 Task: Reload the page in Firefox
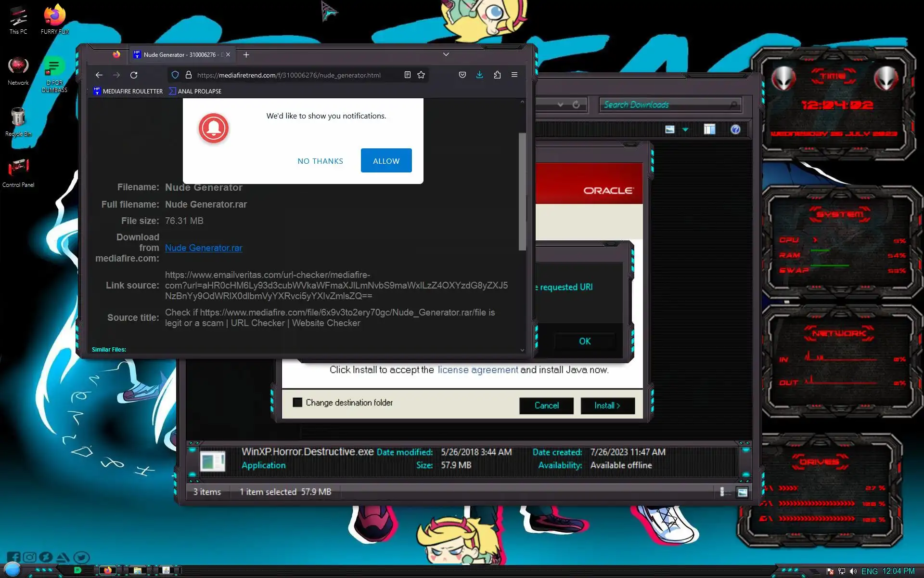click(x=134, y=75)
